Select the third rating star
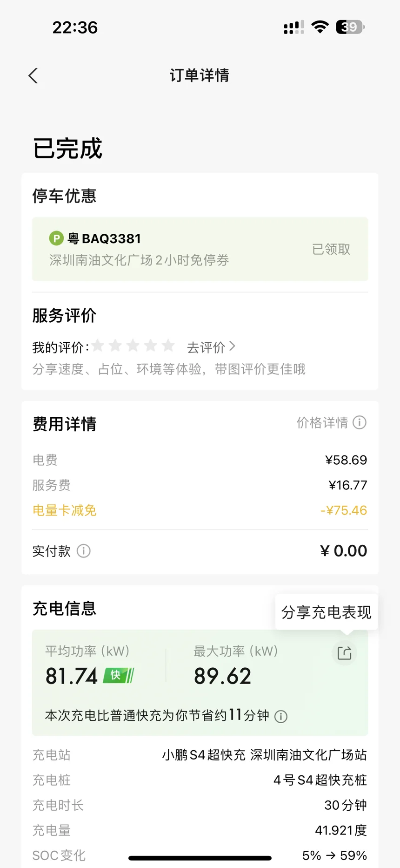400x868 pixels. 133,346
